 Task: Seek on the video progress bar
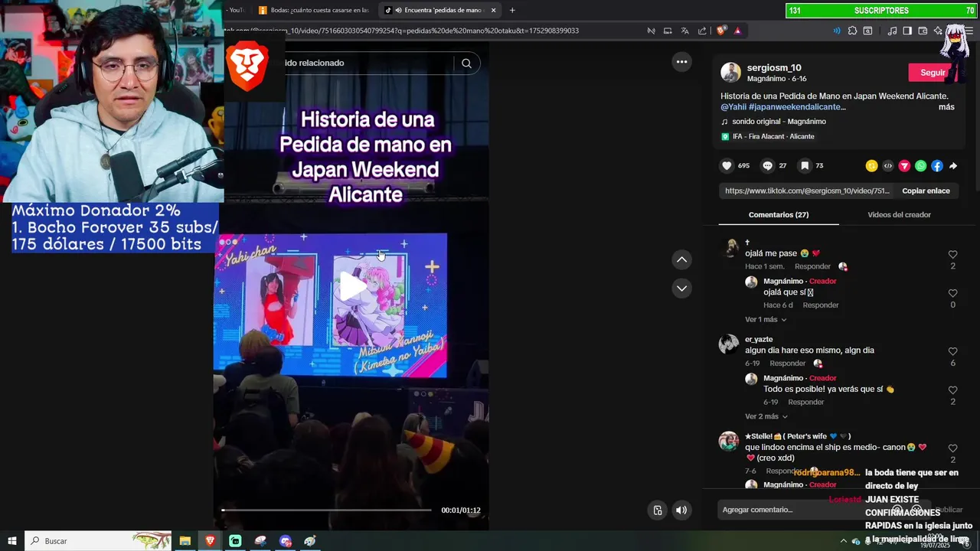tap(326, 510)
